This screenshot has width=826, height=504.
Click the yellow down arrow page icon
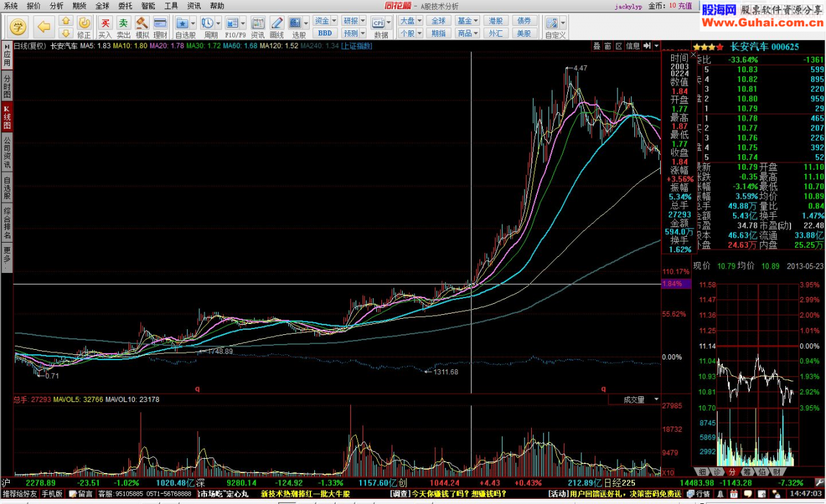click(65, 32)
